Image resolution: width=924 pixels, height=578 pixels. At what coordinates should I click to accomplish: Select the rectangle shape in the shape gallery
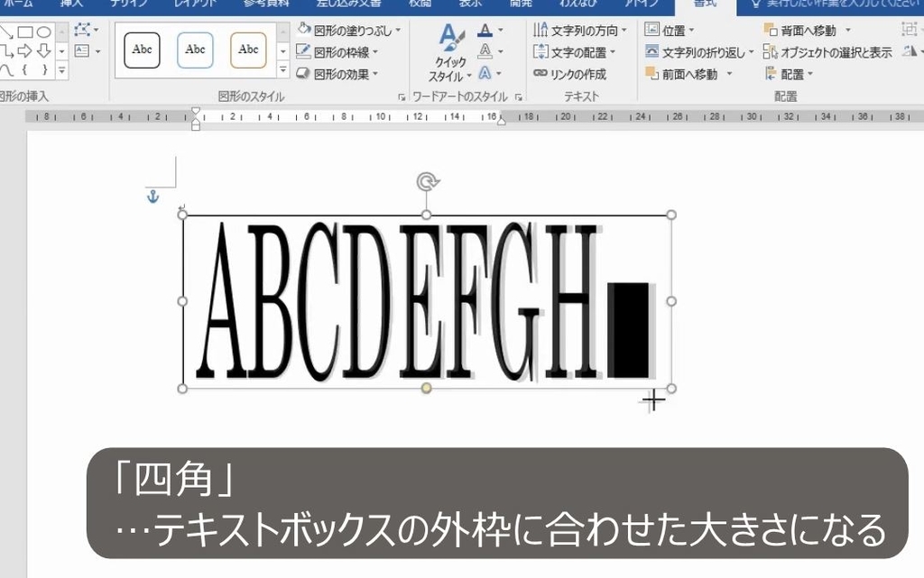click(x=24, y=32)
